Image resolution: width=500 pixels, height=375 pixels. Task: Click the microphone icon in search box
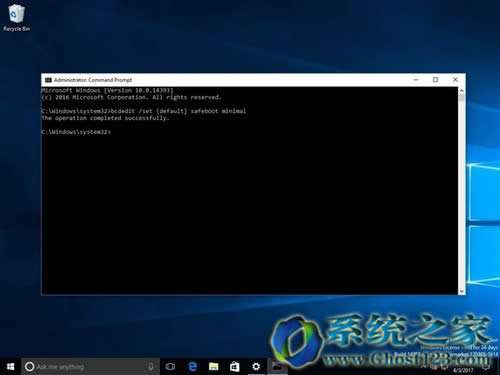151,367
